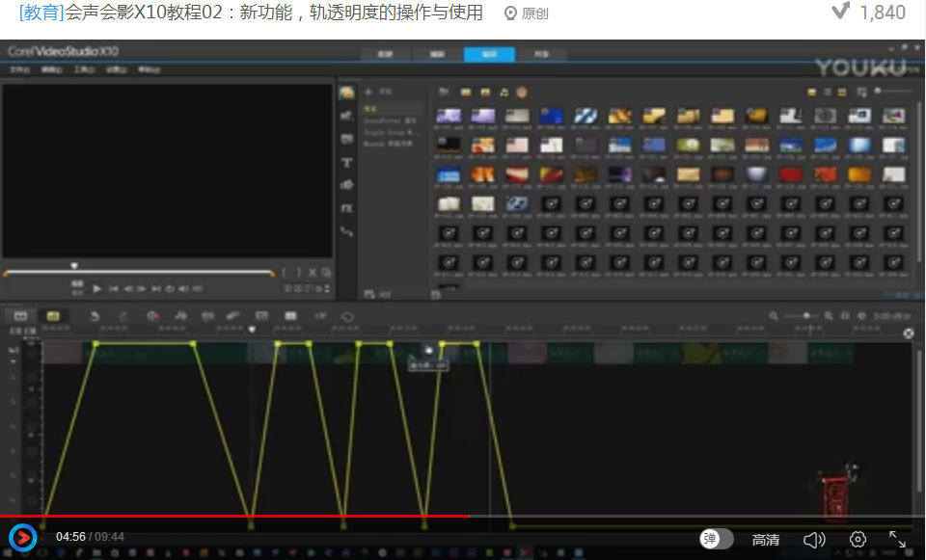This screenshot has width=926, height=560.
Task: Click the undo arrow in timeline toolbar
Action: (95, 316)
